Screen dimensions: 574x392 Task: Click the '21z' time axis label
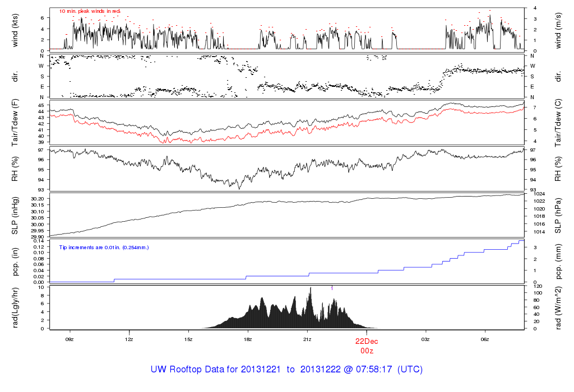[307, 339]
